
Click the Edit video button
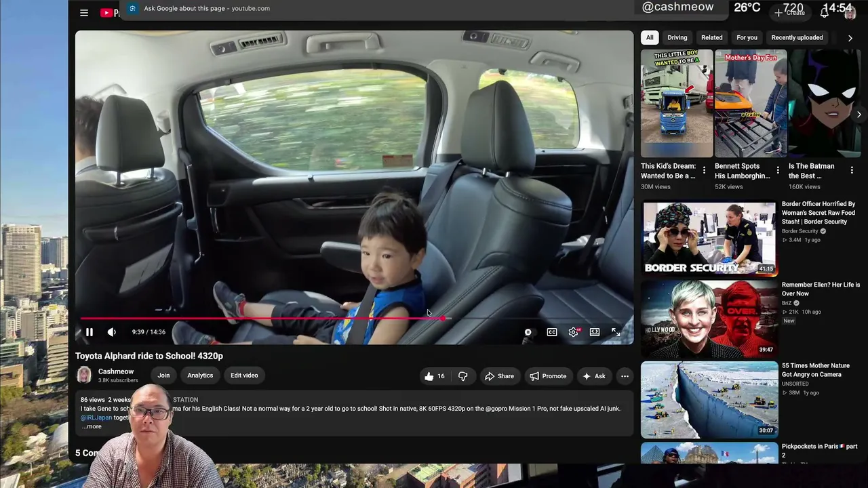point(244,375)
